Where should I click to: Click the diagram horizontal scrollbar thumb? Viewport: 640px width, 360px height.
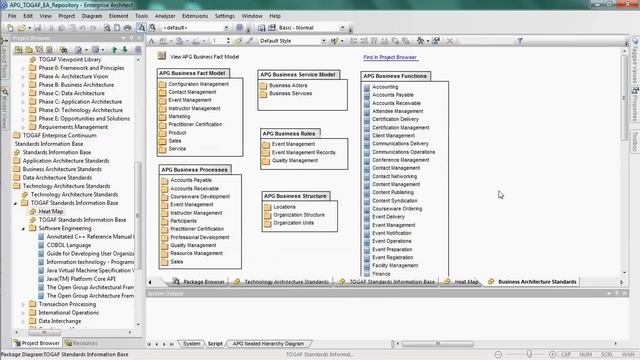[x=438, y=344]
